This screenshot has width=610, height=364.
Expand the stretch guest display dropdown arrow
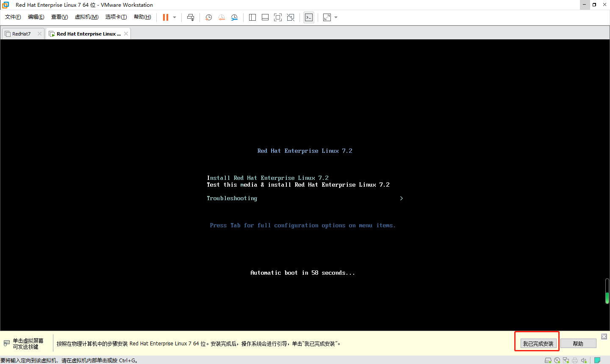tap(336, 17)
